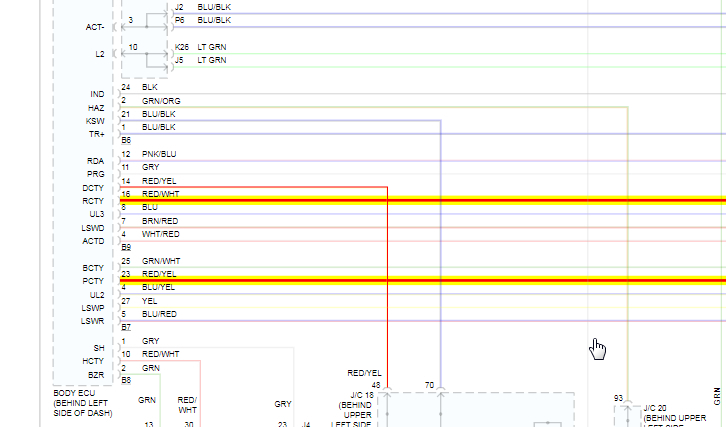Click the BLU/YEL wire color label
This screenshot has width=726, height=427.
click(x=158, y=287)
